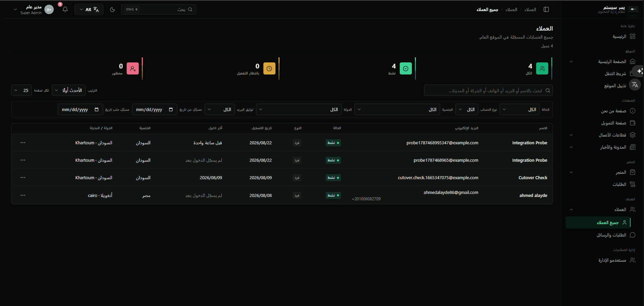Open الترتيب sort dropdown الأحدث أولاً
644x306 pixels.
point(69,91)
